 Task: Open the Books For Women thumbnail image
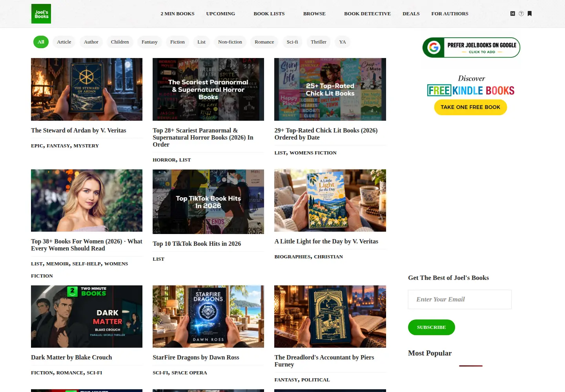pyautogui.click(x=87, y=201)
